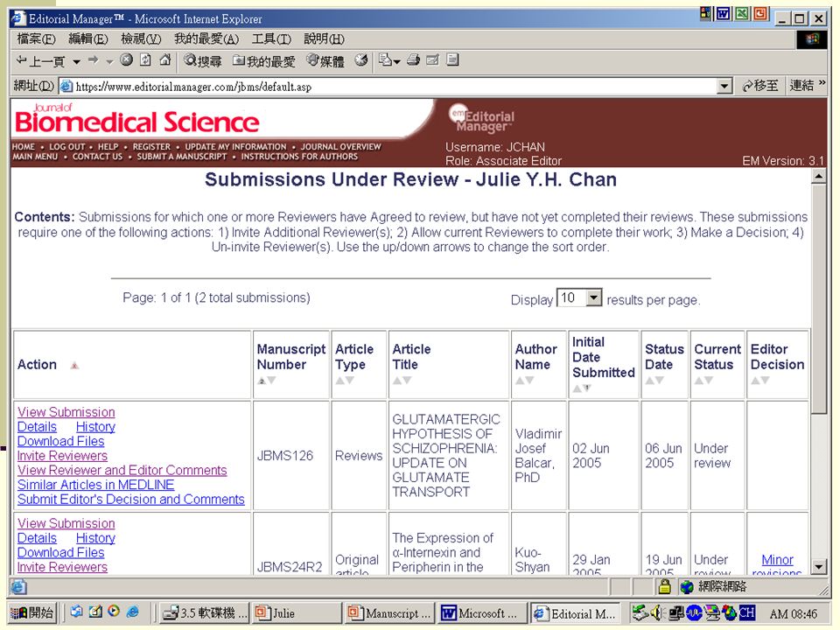
Task: Sort Article Title column descending arrow
Action: coord(407,381)
